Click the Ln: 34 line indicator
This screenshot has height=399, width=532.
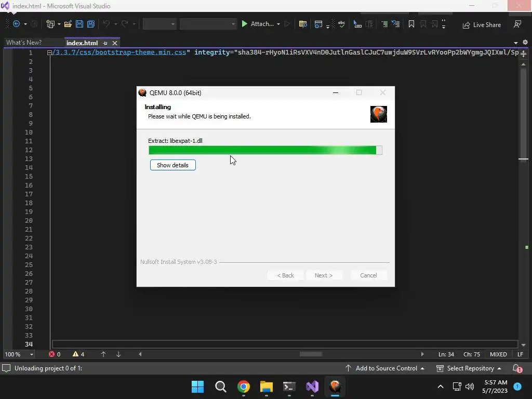point(446,354)
